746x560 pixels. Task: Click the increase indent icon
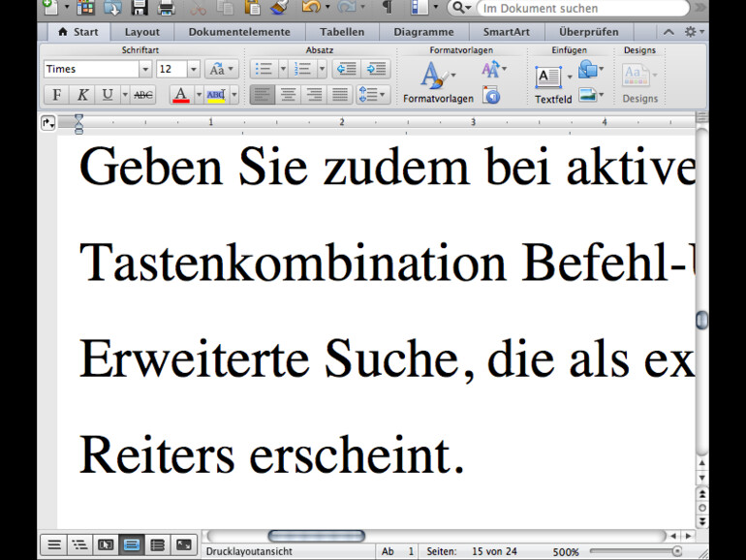point(376,70)
